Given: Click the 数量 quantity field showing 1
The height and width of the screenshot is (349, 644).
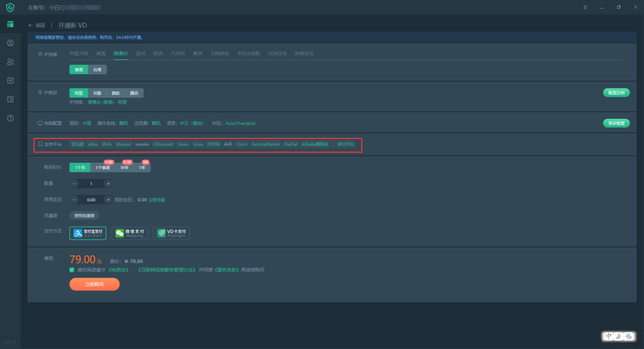Looking at the screenshot, I should [91, 184].
